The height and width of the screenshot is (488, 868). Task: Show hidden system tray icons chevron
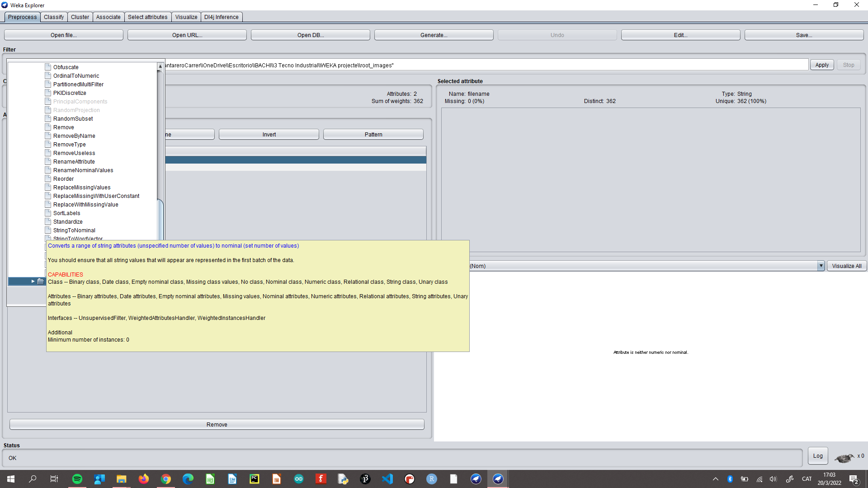(x=715, y=479)
